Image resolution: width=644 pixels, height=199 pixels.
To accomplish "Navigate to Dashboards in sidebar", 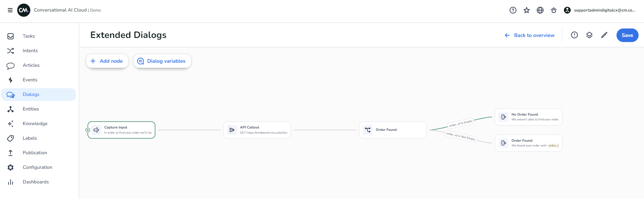I will point(36,182).
